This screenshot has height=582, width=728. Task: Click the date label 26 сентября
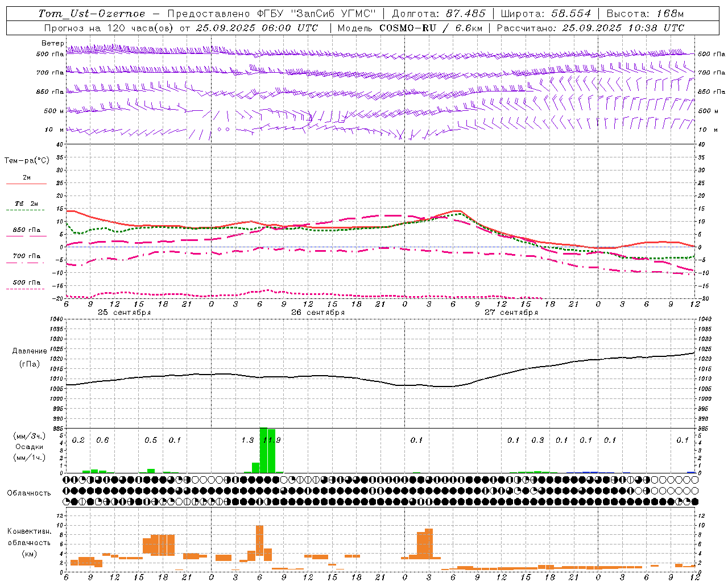(x=318, y=313)
